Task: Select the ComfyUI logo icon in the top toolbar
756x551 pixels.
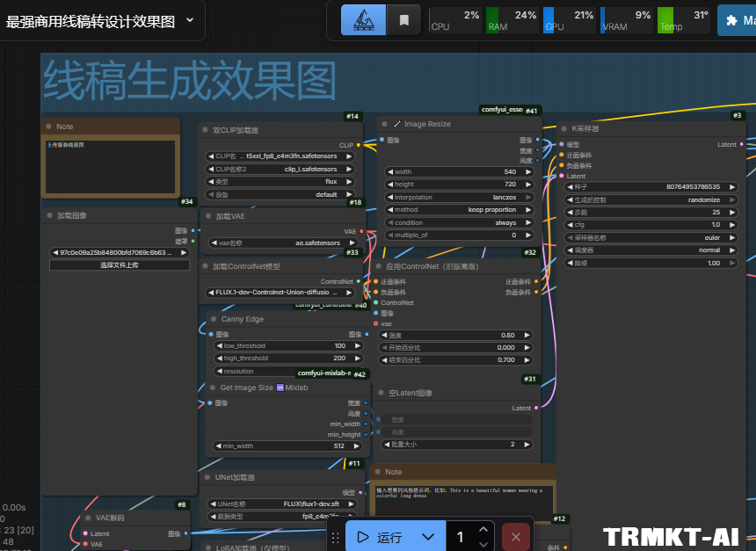Action: tap(362, 19)
